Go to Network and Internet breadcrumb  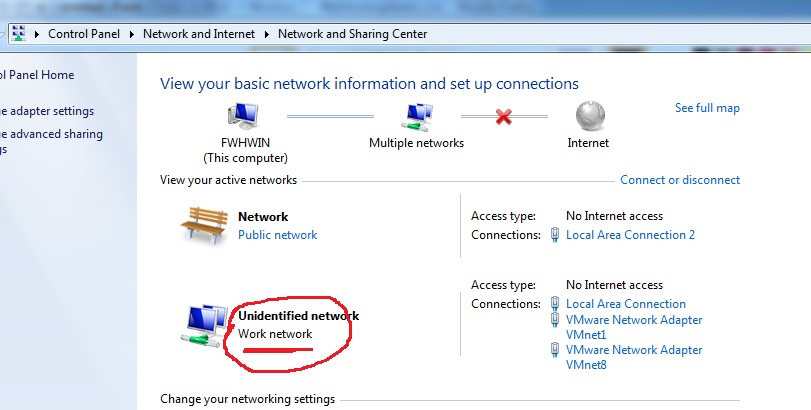point(199,34)
